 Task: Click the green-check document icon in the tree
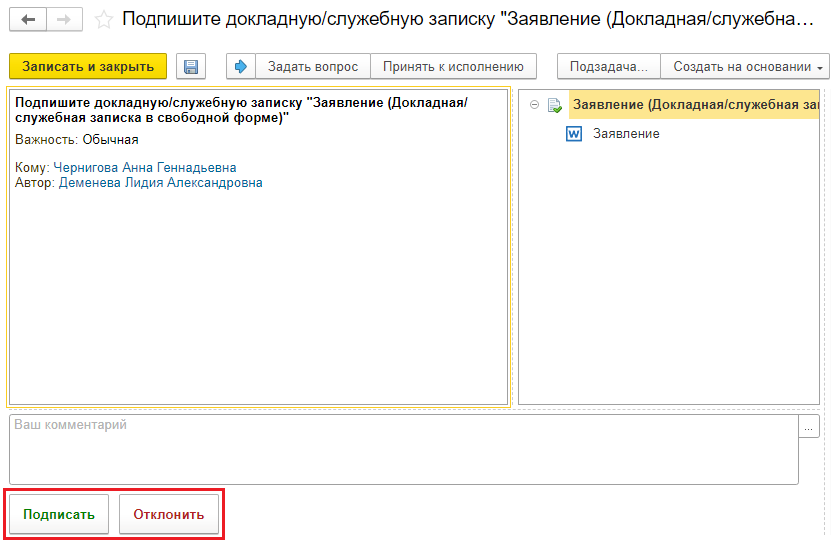point(555,105)
